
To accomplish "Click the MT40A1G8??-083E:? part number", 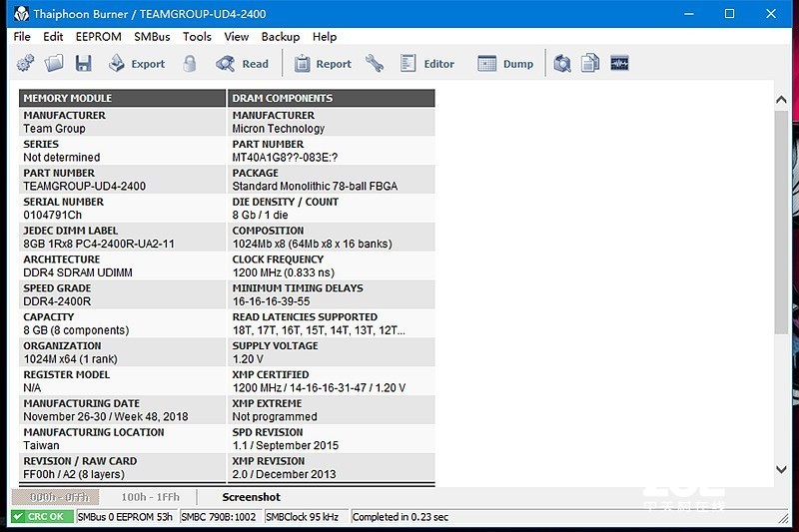I will click(x=285, y=158).
